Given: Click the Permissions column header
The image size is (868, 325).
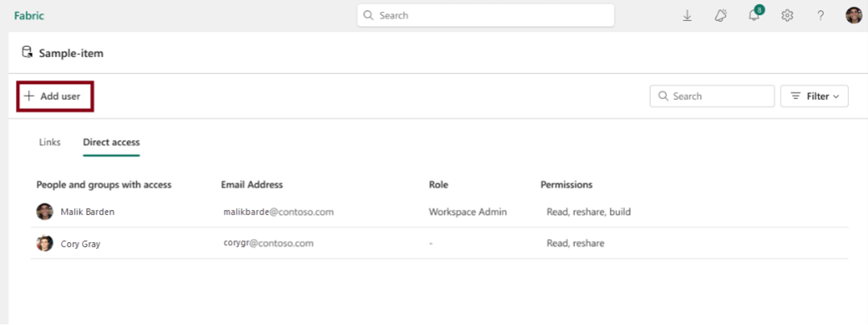Looking at the screenshot, I should (566, 185).
